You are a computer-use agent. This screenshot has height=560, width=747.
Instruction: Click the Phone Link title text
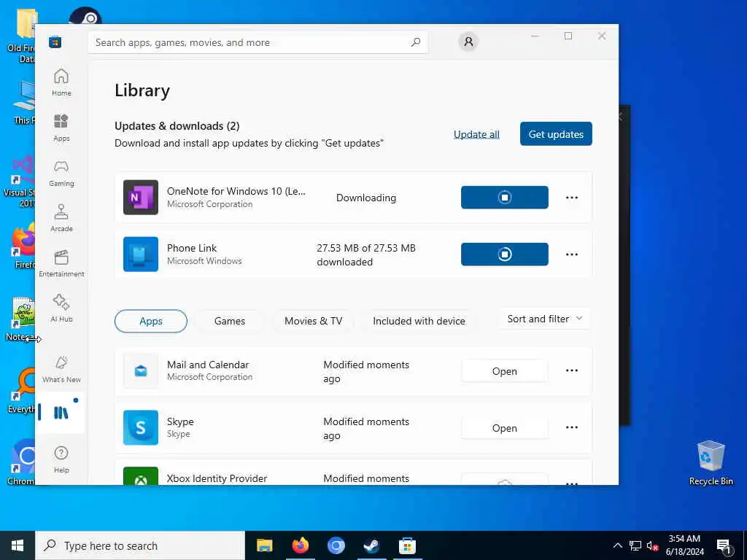point(192,248)
